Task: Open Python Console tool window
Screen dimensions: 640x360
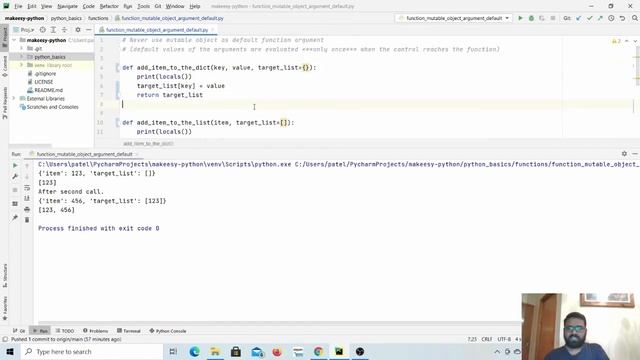Action: point(168,331)
